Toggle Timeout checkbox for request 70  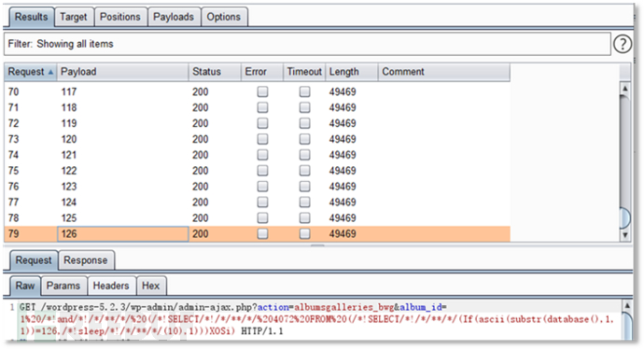click(x=305, y=91)
